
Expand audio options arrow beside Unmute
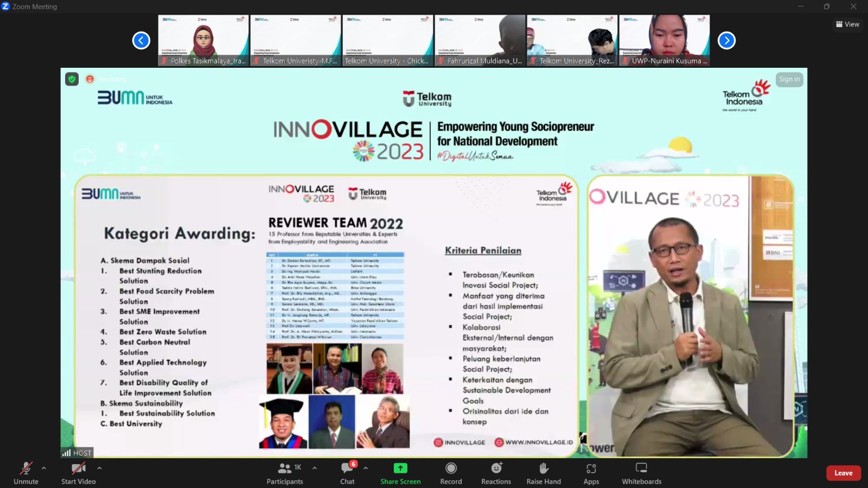point(44,468)
